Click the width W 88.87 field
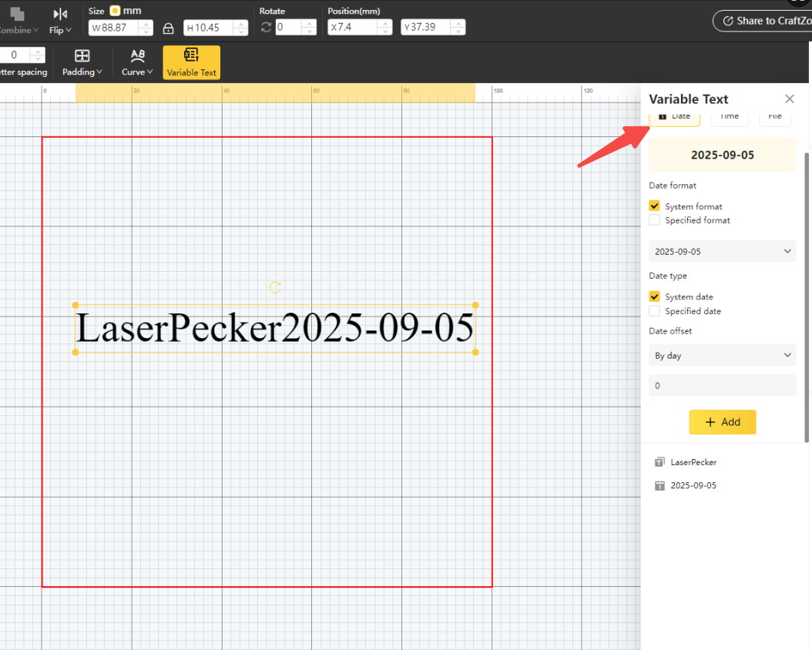The image size is (812, 650). [115, 28]
